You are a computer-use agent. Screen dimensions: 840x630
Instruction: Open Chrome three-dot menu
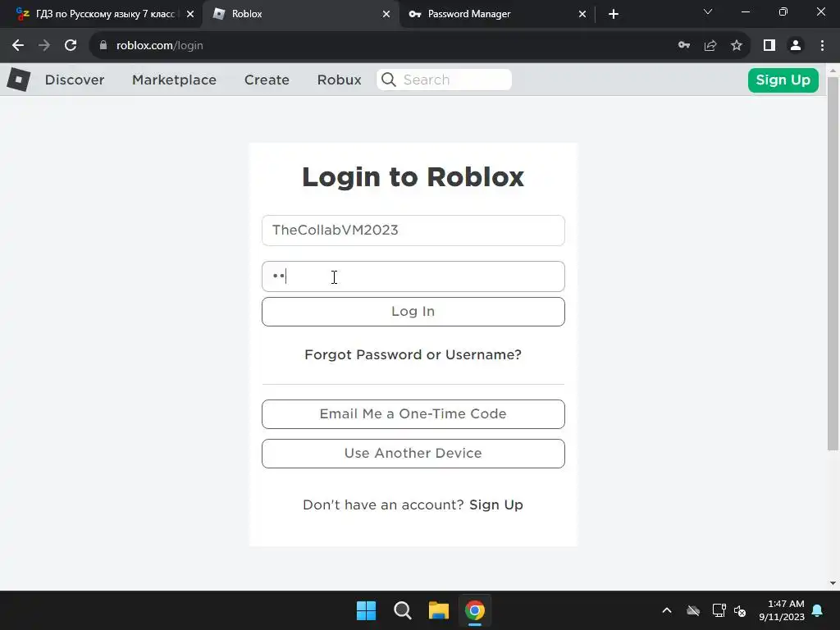pyautogui.click(x=822, y=46)
